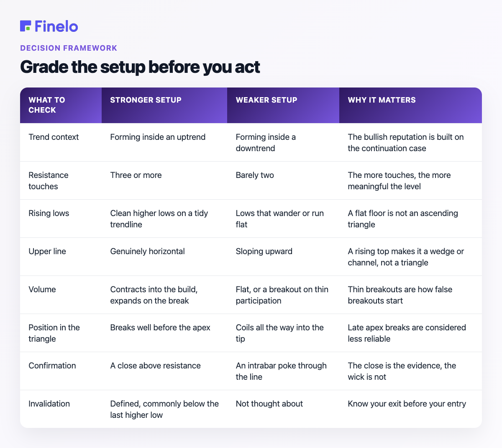Select the 'A close above resistance' cell

click(x=155, y=366)
